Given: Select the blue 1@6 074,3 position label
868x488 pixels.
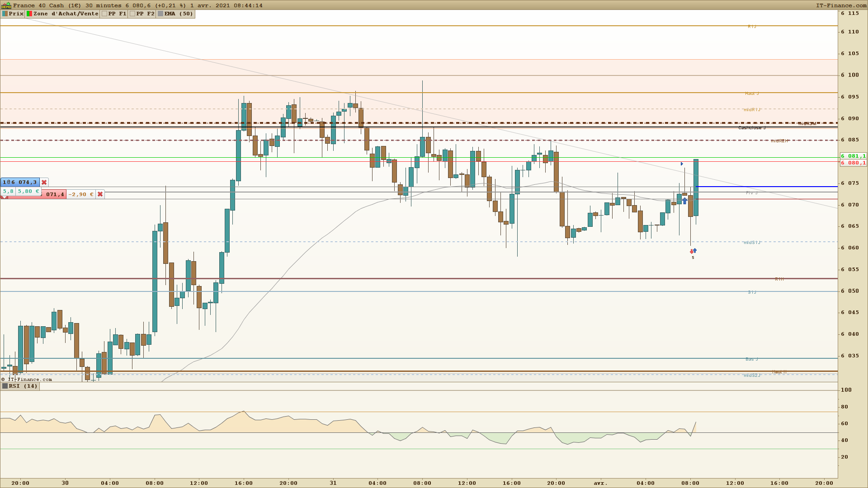Looking at the screenshot, I should click(x=20, y=183).
